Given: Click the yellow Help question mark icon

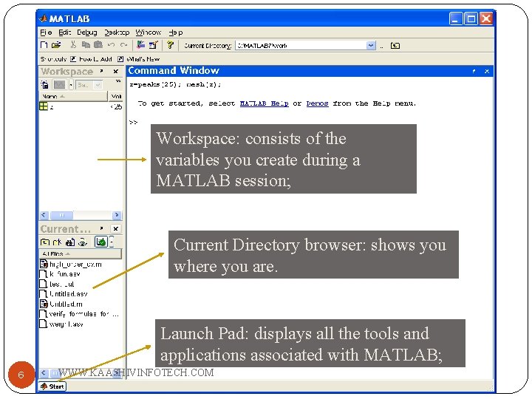Looking at the screenshot, I should tap(171, 44).
